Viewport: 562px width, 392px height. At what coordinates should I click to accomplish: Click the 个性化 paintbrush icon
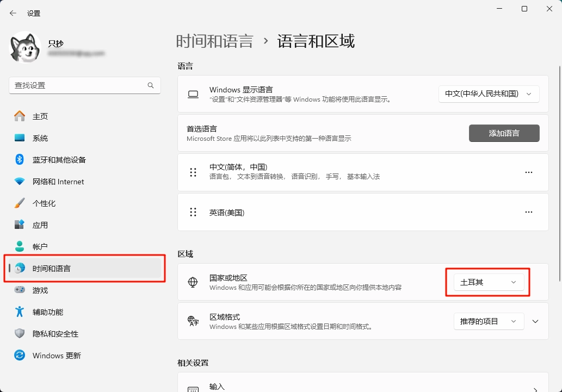(x=20, y=203)
